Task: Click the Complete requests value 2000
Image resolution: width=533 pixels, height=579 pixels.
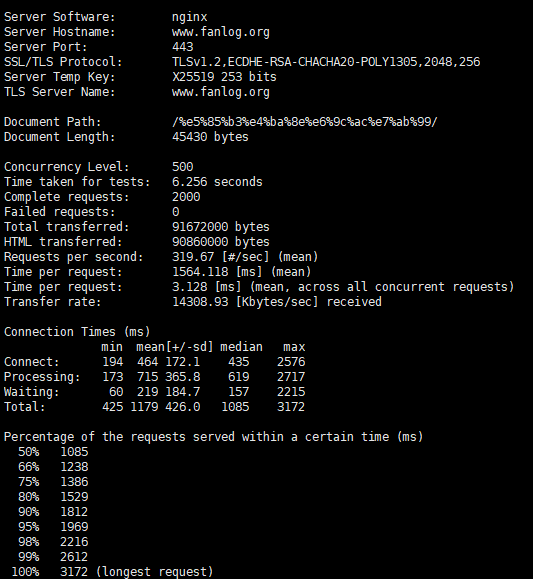Action: point(186,197)
